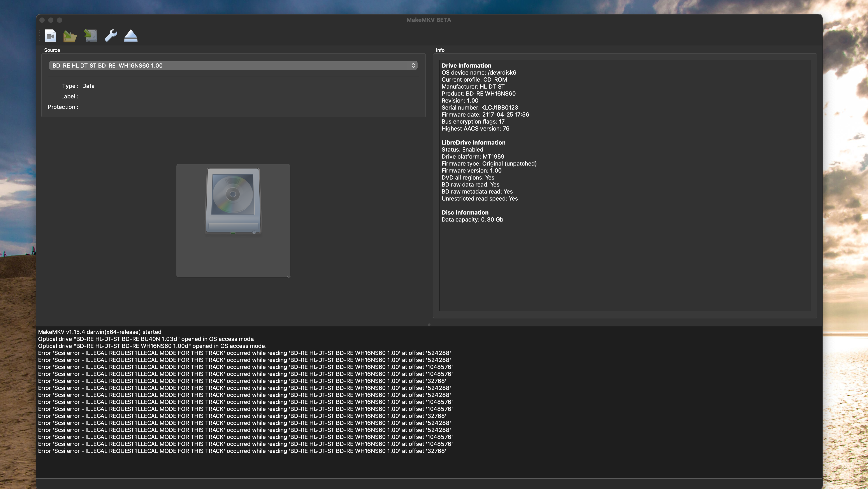868x489 pixels.
Task: Click 'Status: Enabled' text
Action: [462, 150]
